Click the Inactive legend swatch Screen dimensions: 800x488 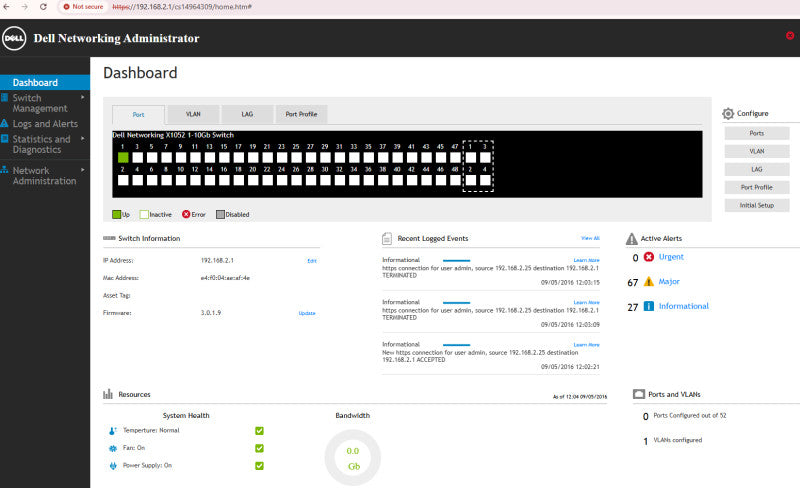(144, 214)
